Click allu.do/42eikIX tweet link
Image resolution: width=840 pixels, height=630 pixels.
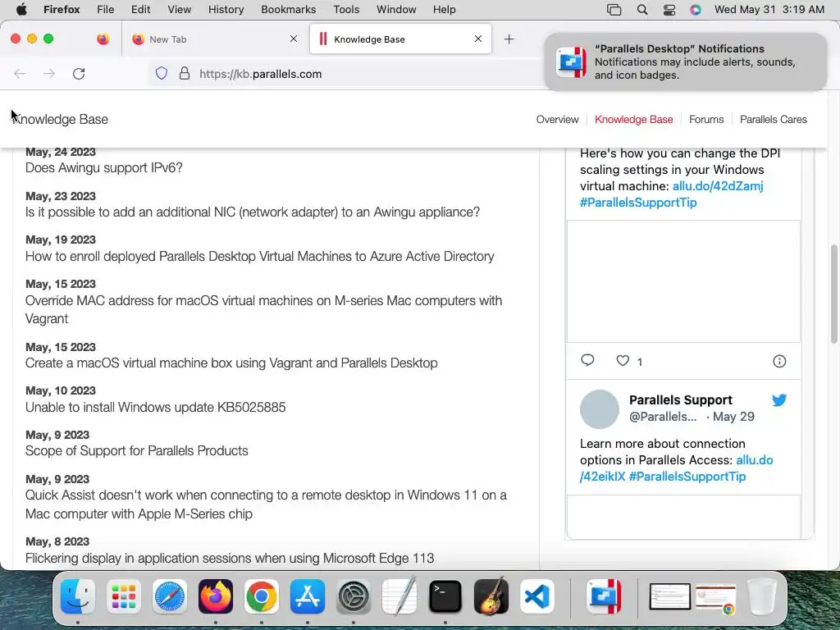[x=676, y=468]
